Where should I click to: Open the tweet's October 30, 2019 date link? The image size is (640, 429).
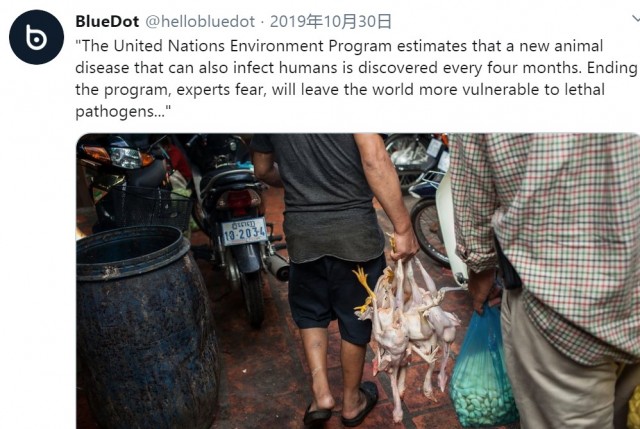(331, 21)
